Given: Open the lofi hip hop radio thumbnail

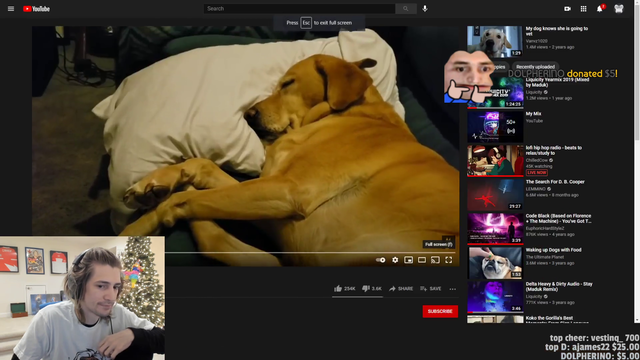Looking at the screenshot, I should tap(495, 160).
